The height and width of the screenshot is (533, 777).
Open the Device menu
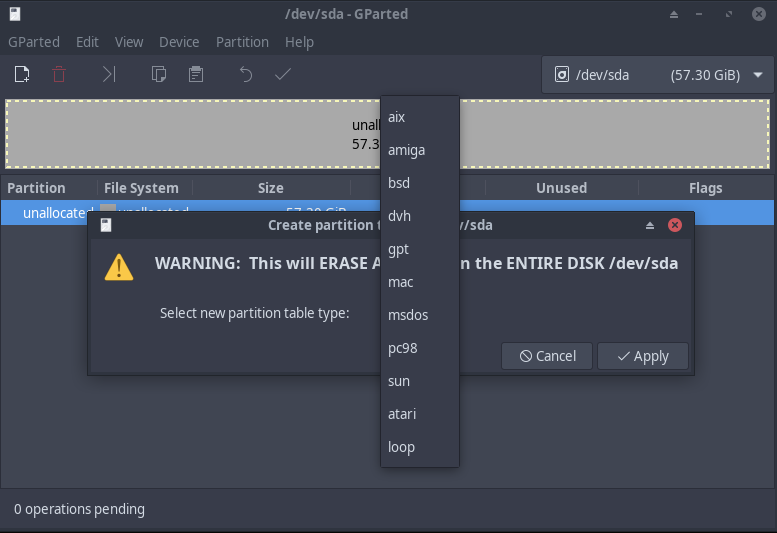179,42
